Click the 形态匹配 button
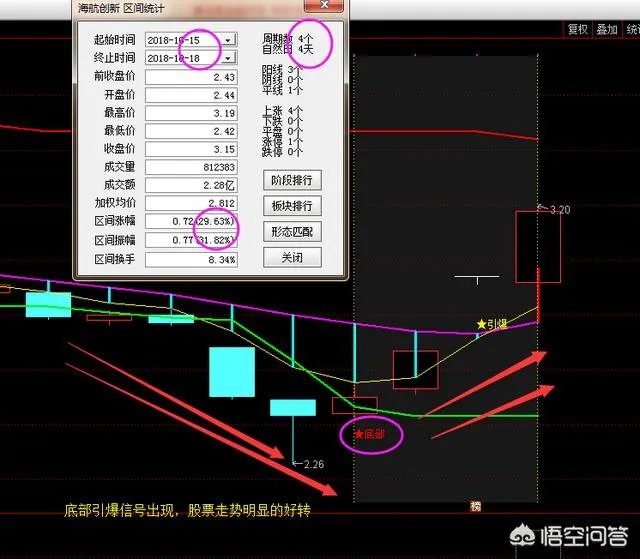Screen dimensions: 640x559 point(292,232)
